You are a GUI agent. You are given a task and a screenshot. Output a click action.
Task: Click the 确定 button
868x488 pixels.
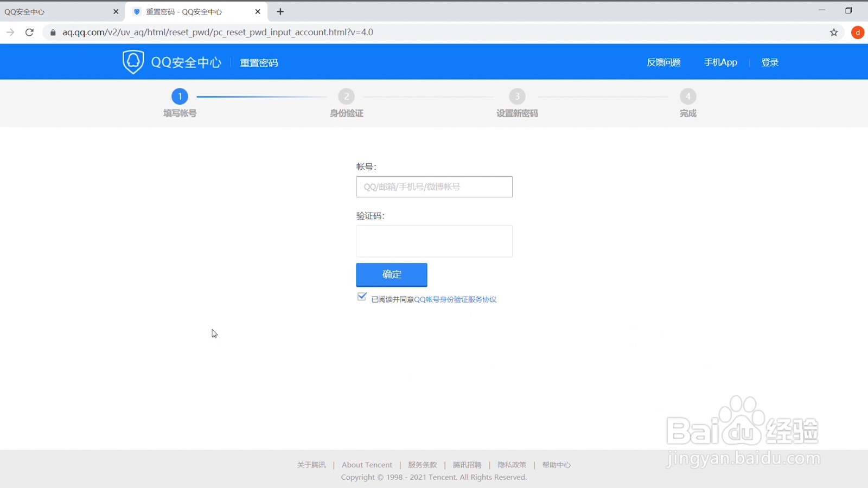tap(392, 275)
